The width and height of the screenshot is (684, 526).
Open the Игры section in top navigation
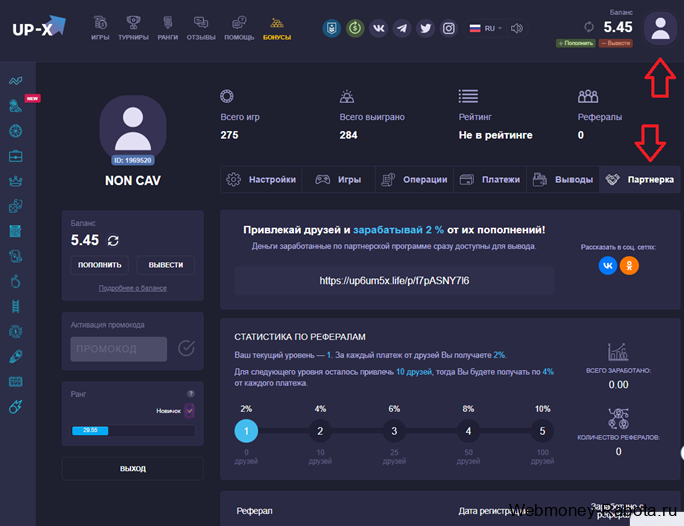pyautogui.click(x=100, y=28)
